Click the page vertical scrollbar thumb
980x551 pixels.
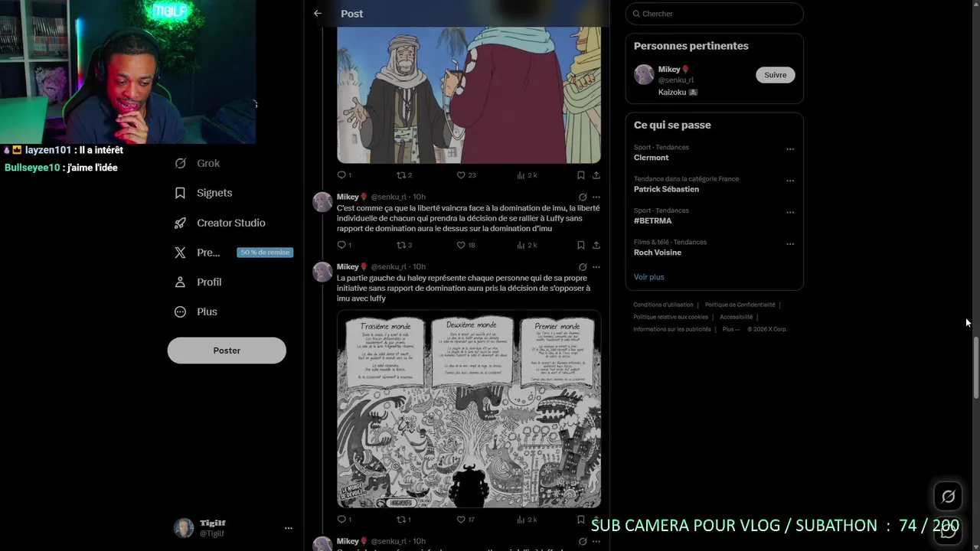coord(976,367)
